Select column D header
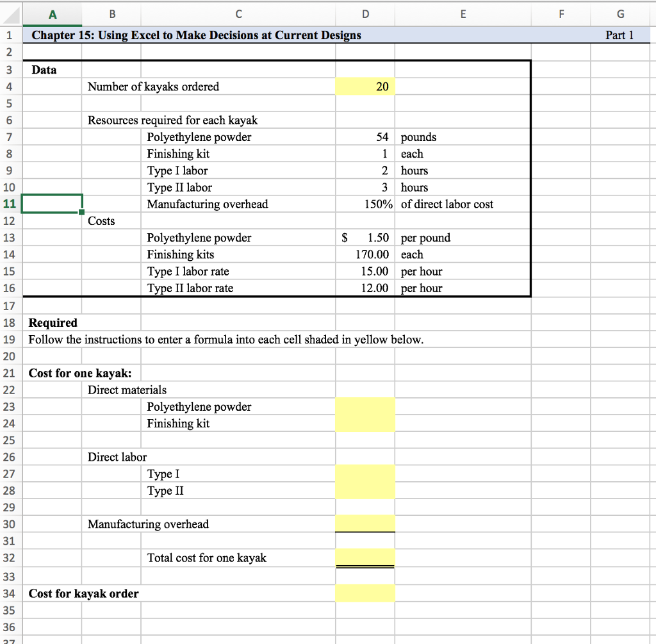 tap(365, 13)
